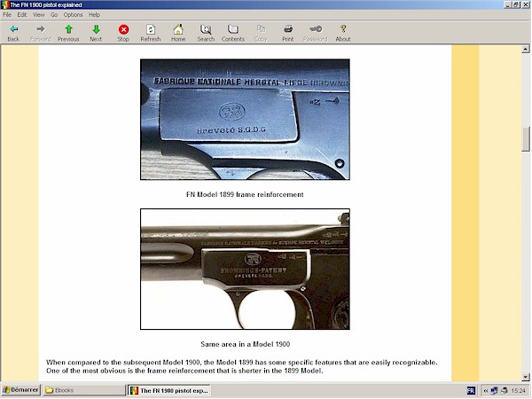Screen dimensions: 532x399
Task: Show the Contents list
Action: [x=233, y=33]
